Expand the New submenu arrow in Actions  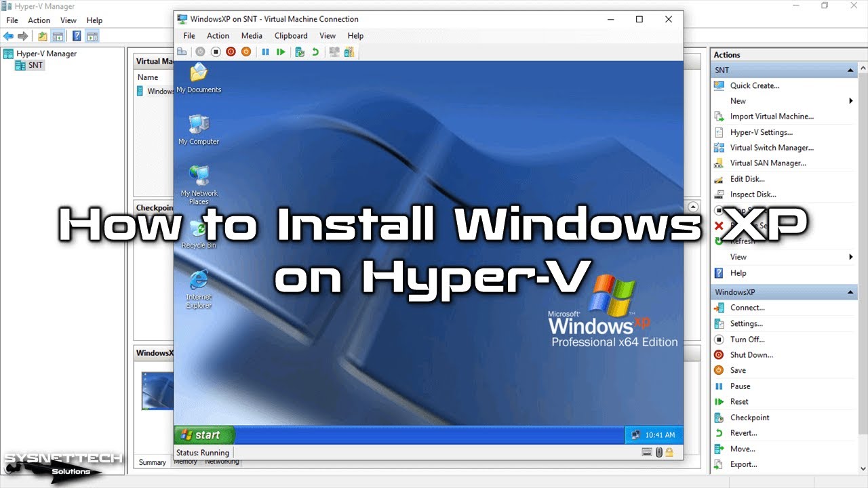851,101
